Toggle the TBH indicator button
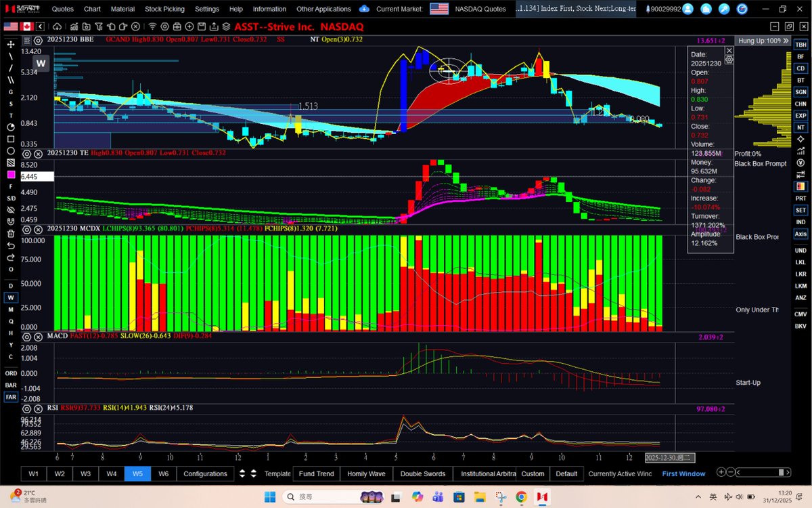812x508 pixels. pyautogui.click(x=800, y=43)
